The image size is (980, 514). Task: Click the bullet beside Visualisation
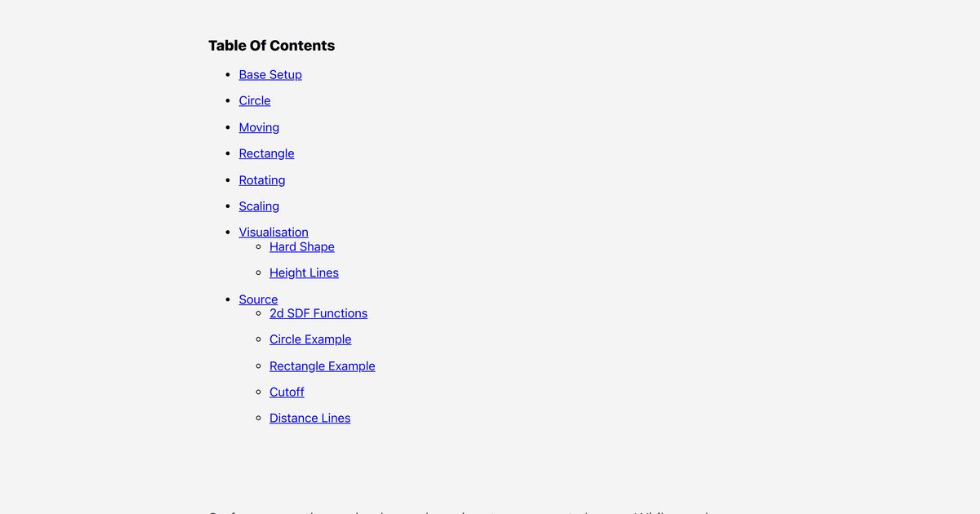coord(228,233)
